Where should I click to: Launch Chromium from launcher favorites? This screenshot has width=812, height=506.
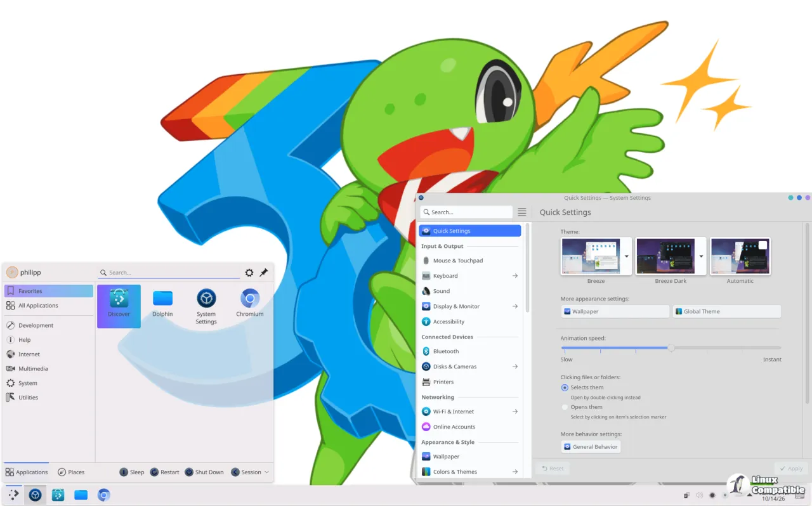tap(250, 303)
